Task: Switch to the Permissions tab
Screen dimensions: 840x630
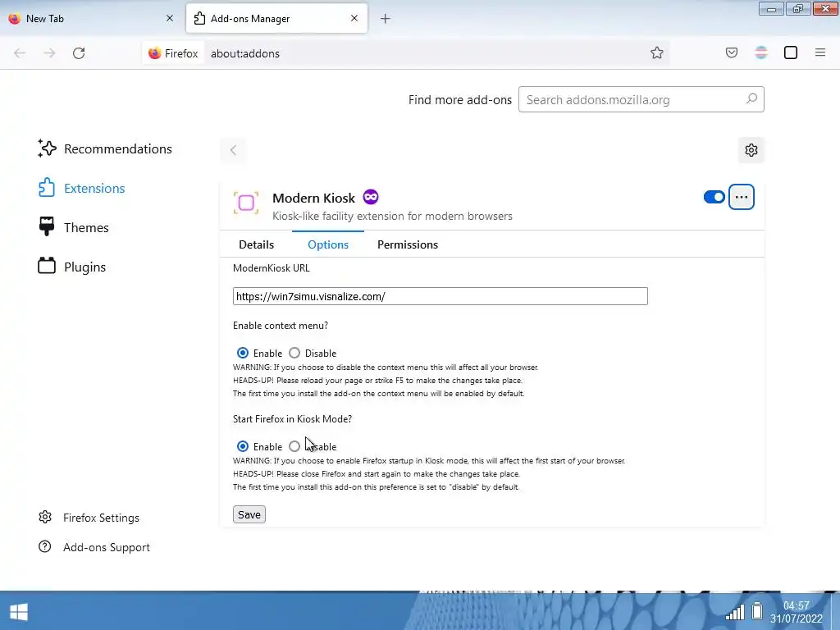Action: pos(408,244)
